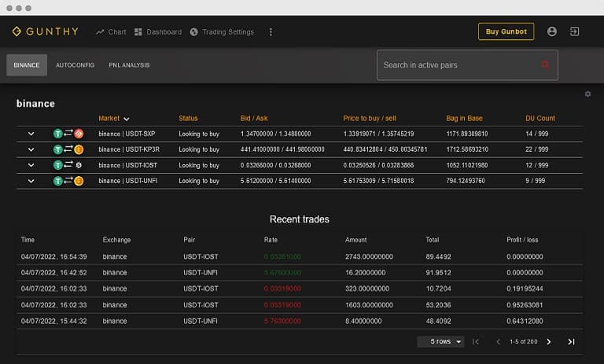604x364 pixels.
Task: Click the Buy Gunbot button
Action: [x=506, y=31]
